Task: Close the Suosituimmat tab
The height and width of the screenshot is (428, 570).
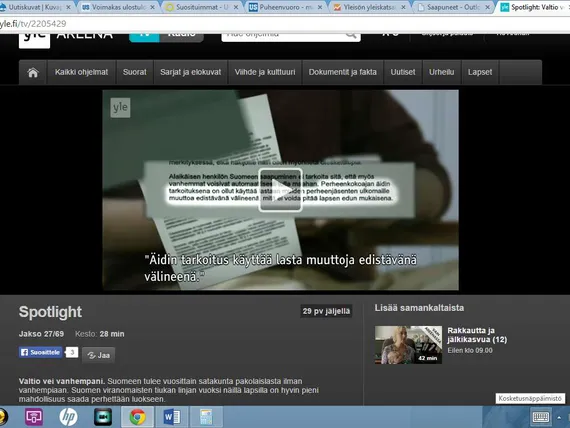Action: click(236, 7)
